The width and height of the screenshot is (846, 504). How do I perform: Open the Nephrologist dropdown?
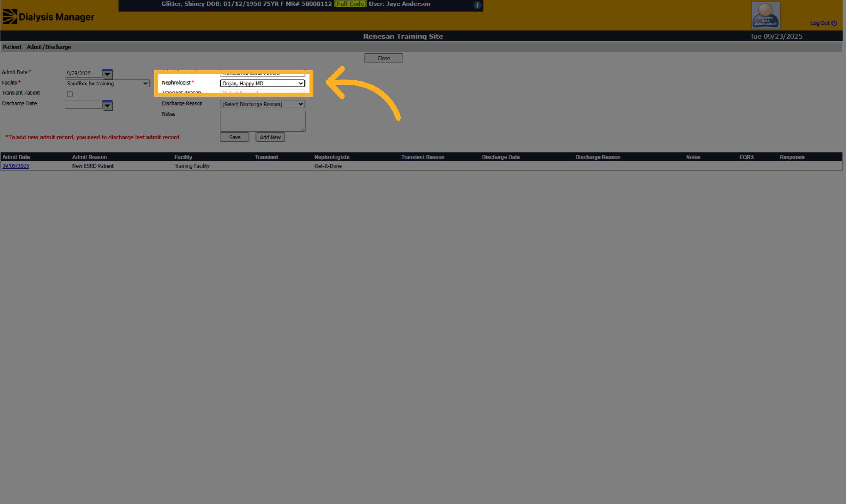tap(263, 83)
